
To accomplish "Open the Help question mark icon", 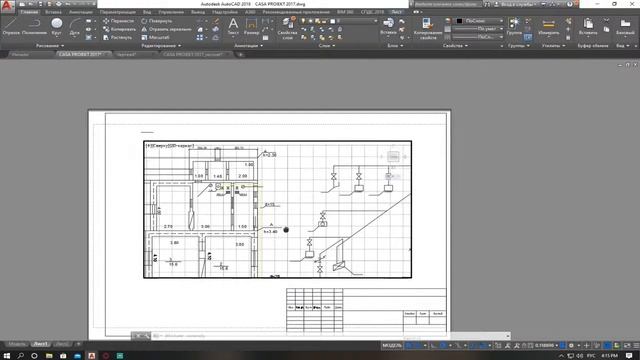I will coord(570,4).
